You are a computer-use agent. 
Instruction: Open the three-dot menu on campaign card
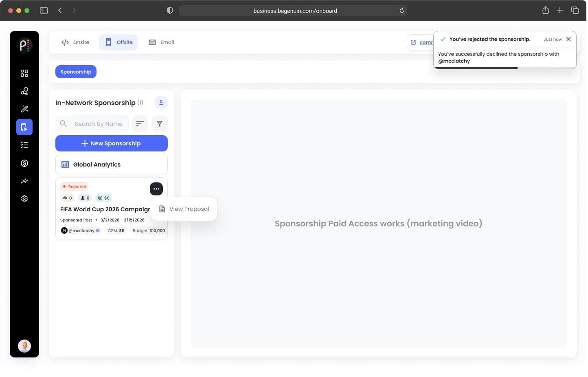tap(156, 189)
